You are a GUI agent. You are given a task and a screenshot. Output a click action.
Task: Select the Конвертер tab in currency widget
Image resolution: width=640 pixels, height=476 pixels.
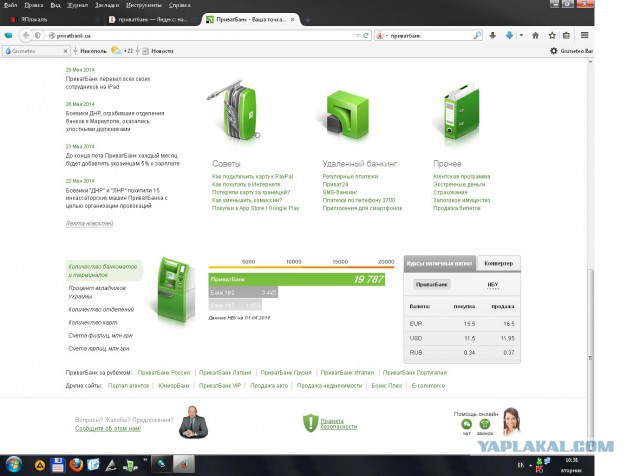[x=498, y=263]
